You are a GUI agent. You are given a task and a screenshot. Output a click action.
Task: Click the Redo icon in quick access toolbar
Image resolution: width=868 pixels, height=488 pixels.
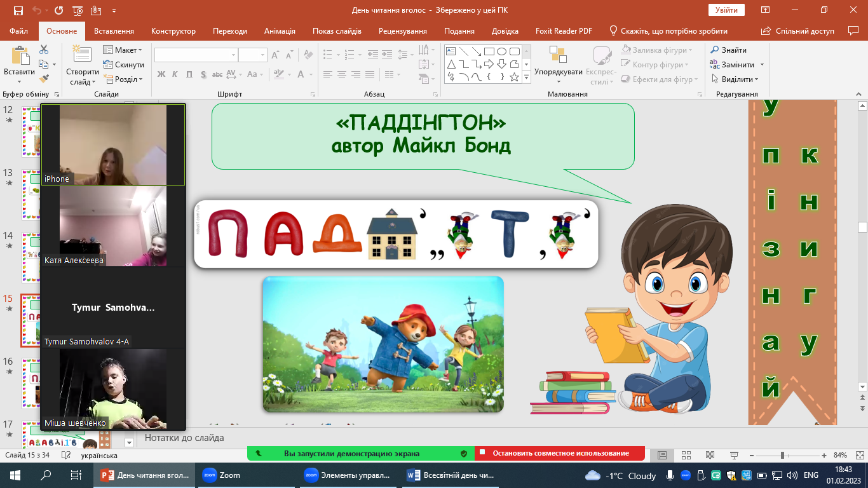coord(58,10)
